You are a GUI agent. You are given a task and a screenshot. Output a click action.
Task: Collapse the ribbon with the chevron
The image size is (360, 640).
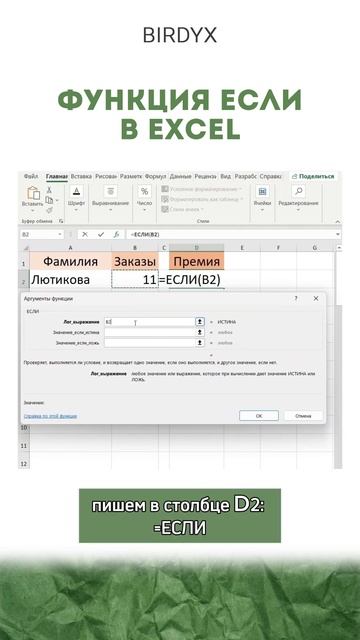pyautogui.click(x=338, y=221)
